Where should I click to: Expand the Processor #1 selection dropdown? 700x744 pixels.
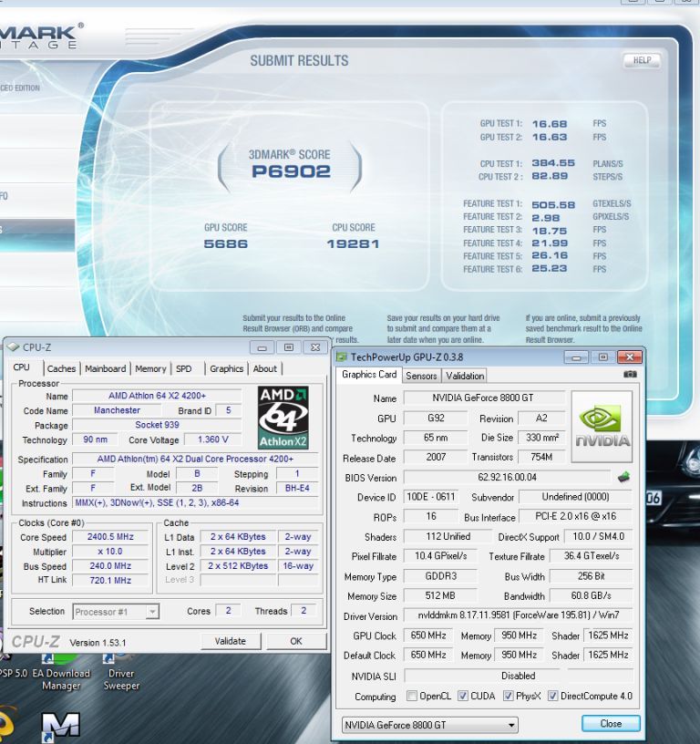(x=116, y=612)
